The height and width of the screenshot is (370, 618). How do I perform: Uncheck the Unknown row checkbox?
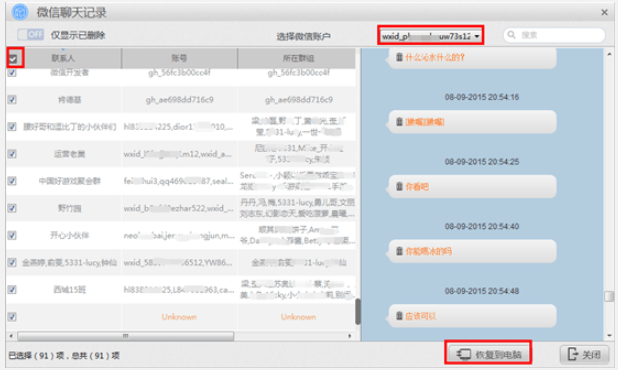[x=12, y=317]
